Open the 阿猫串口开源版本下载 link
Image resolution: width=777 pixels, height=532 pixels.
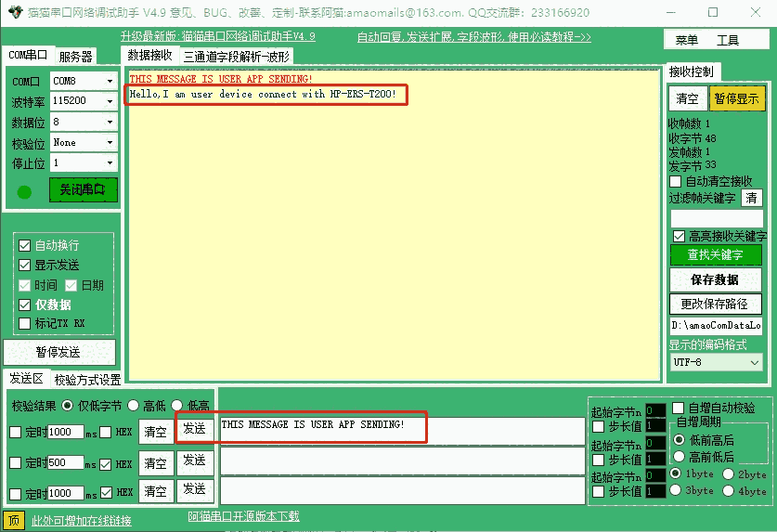(x=243, y=517)
